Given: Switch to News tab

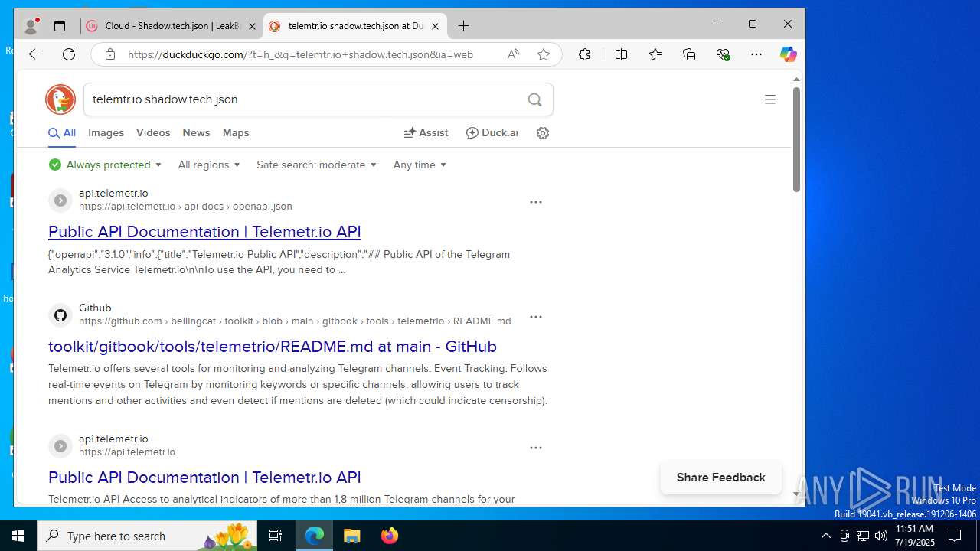Looking at the screenshot, I should (196, 132).
